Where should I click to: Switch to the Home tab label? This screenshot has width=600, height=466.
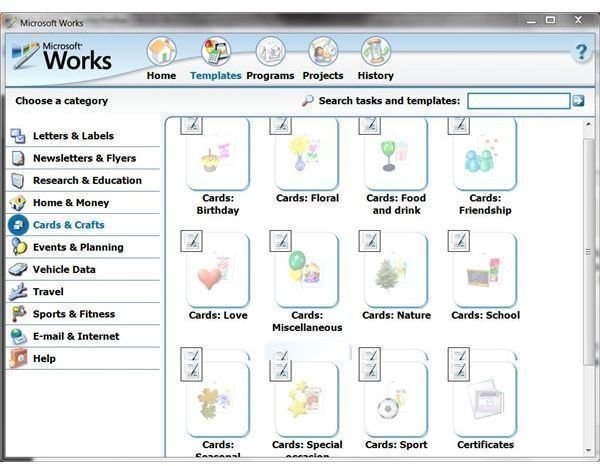pyautogui.click(x=161, y=76)
